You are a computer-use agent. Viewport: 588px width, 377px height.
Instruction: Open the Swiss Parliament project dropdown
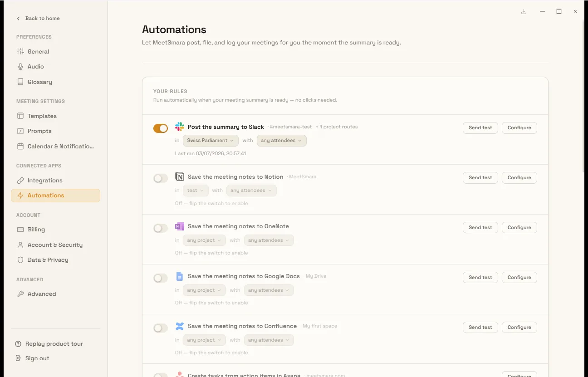click(211, 141)
